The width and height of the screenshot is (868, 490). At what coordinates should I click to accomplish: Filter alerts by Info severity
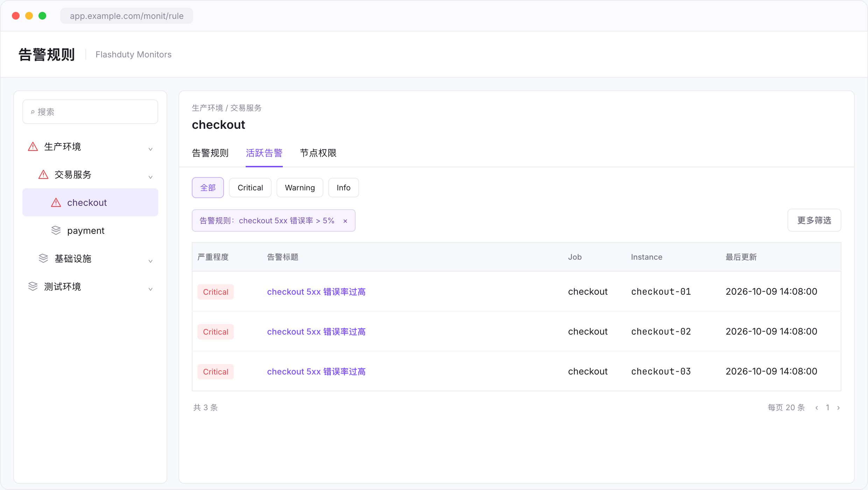[344, 188]
